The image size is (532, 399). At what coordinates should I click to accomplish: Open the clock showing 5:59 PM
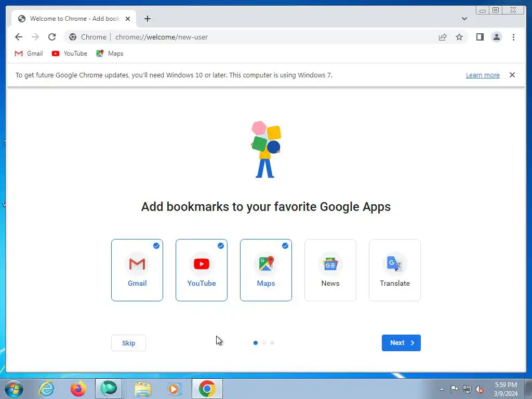(x=506, y=389)
